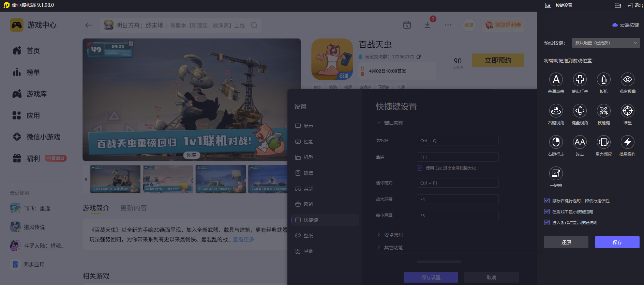
Task: Open the 其他 settings tab
Action: coord(325,251)
